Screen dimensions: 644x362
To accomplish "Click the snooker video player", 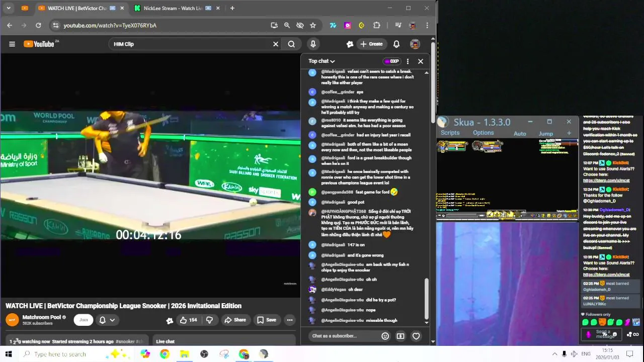I will tap(150, 174).
